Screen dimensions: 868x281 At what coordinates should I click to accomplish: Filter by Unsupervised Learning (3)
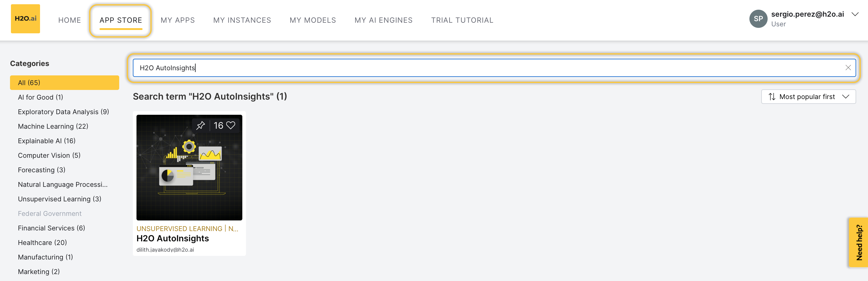[59, 199]
